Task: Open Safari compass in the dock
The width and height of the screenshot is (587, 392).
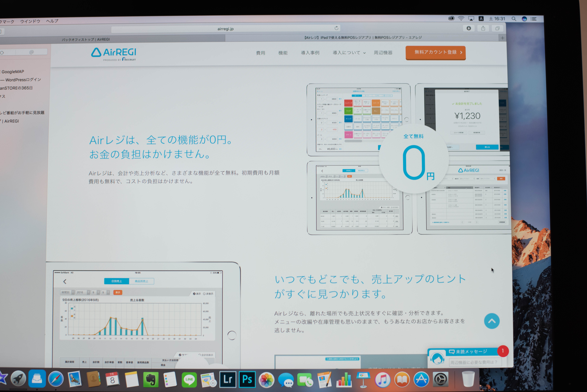Action: 56,379
